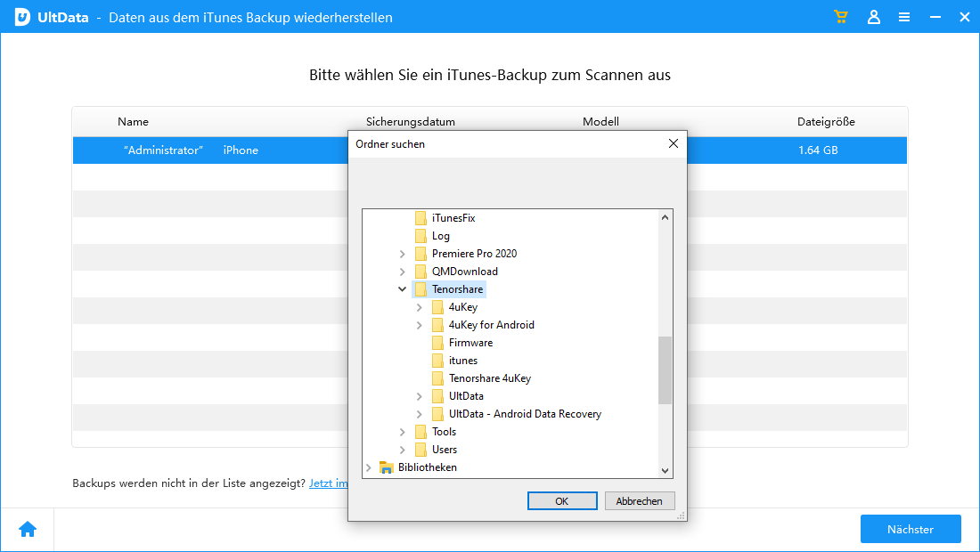Image resolution: width=980 pixels, height=552 pixels.
Task: Minimize the UltData window
Action: coord(935,18)
